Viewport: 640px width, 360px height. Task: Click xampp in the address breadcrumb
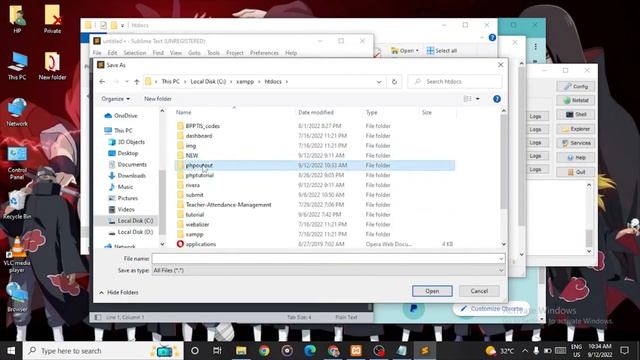pyautogui.click(x=245, y=82)
